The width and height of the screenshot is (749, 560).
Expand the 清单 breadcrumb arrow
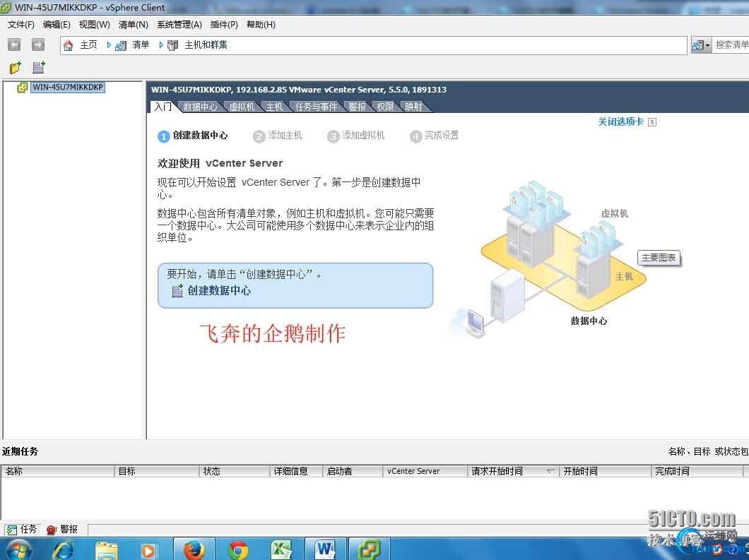[160, 45]
